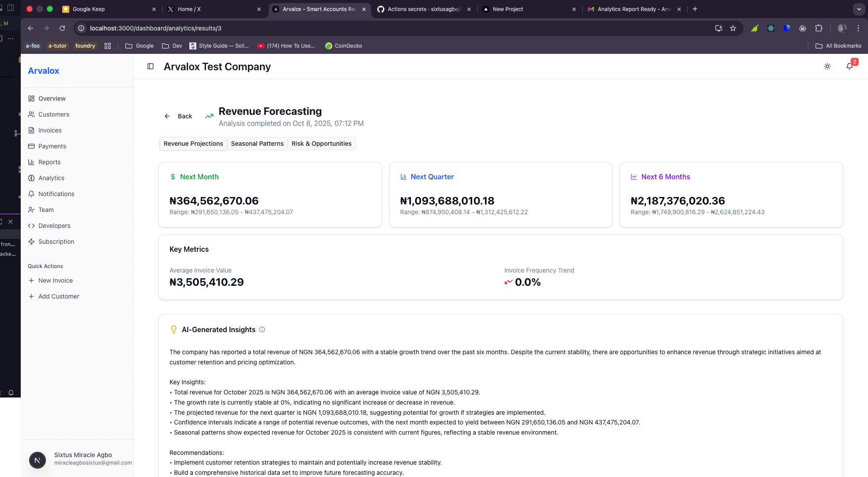Viewport: 868px width, 477px height.
Task: Reload the page with refresh icon
Action: point(62,28)
